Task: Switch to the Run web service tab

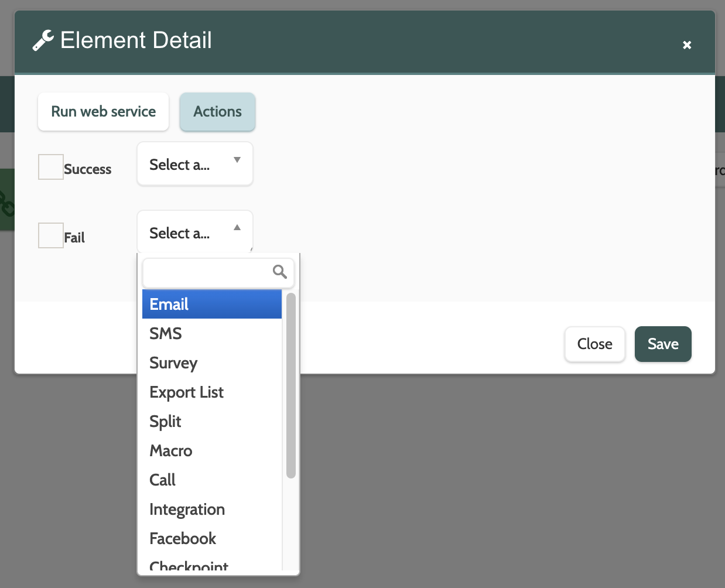Action: point(104,112)
